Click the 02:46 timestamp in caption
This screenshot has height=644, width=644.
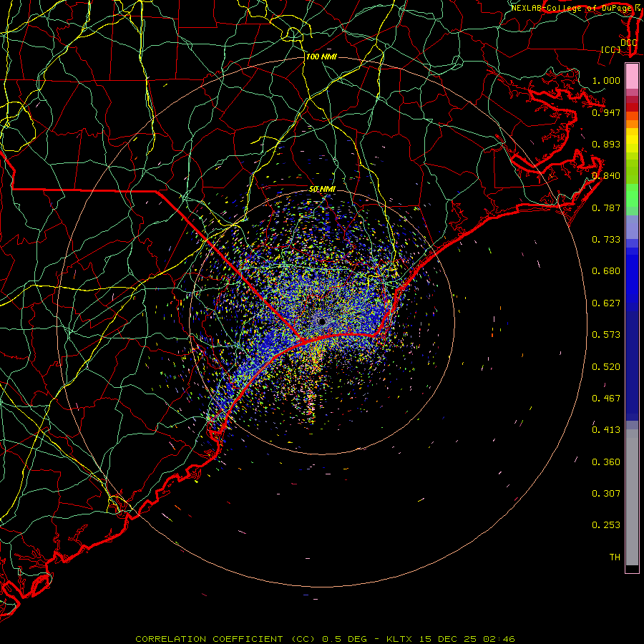499,639
